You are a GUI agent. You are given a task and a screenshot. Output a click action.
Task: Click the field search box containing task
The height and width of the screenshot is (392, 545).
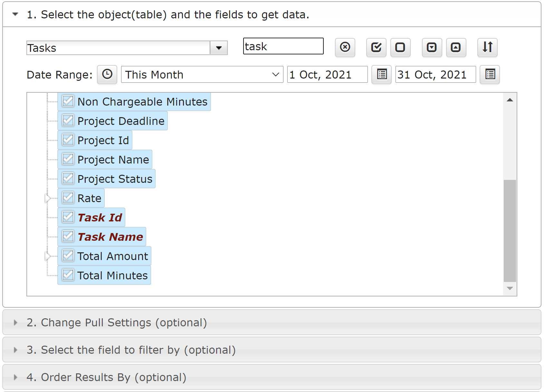click(x=283, y=46)
